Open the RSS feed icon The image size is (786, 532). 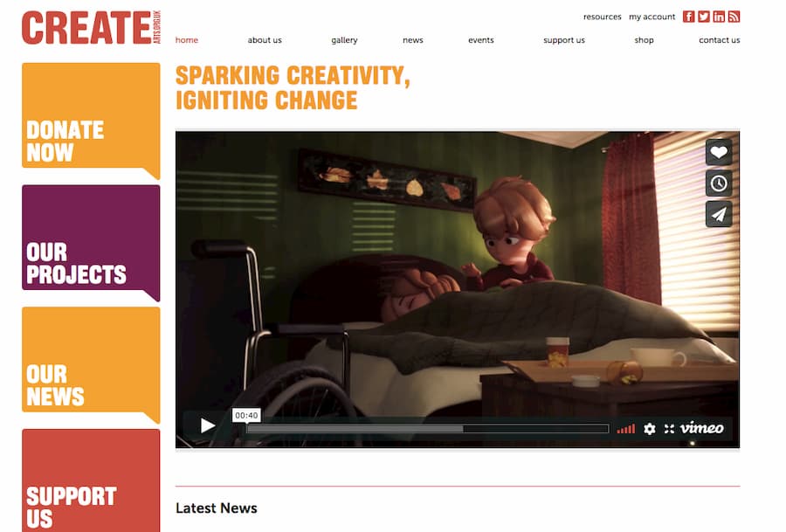click(734, 17)
